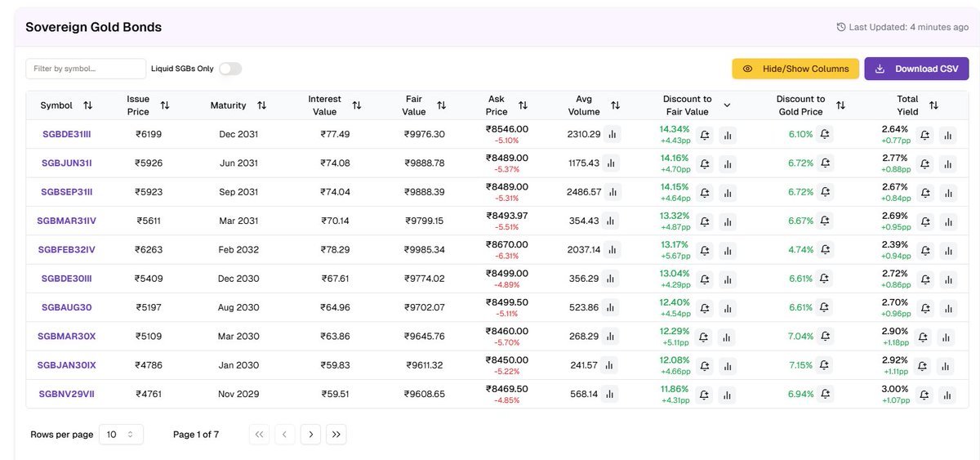Viewport: 980px width, 460px height.
Task: Set total yield alert bell for SGBAUG30
Action: coord(924,308)
